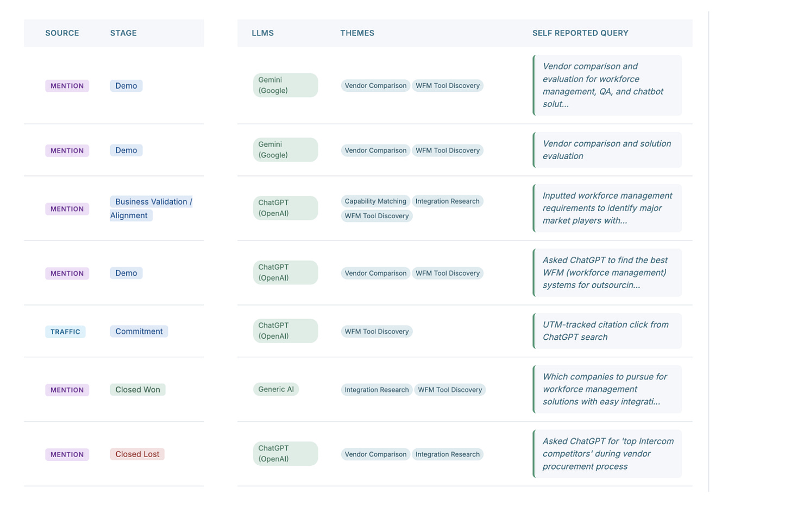Screen dimensions: 791x532
Task: Expand the truncated query ending in 'chatbot solut...'
Action: pyautogui.click(x=607, y=85)
